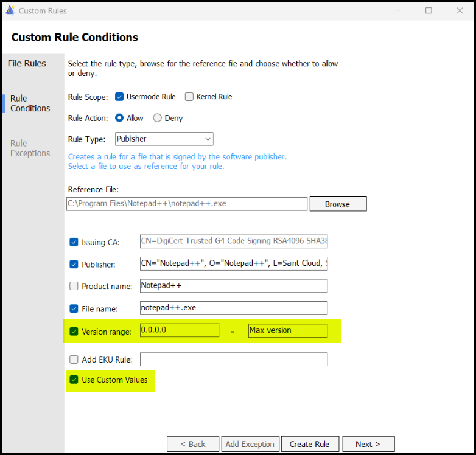Toggle the Use Custom Values checkbox

[x=74, y=380]
